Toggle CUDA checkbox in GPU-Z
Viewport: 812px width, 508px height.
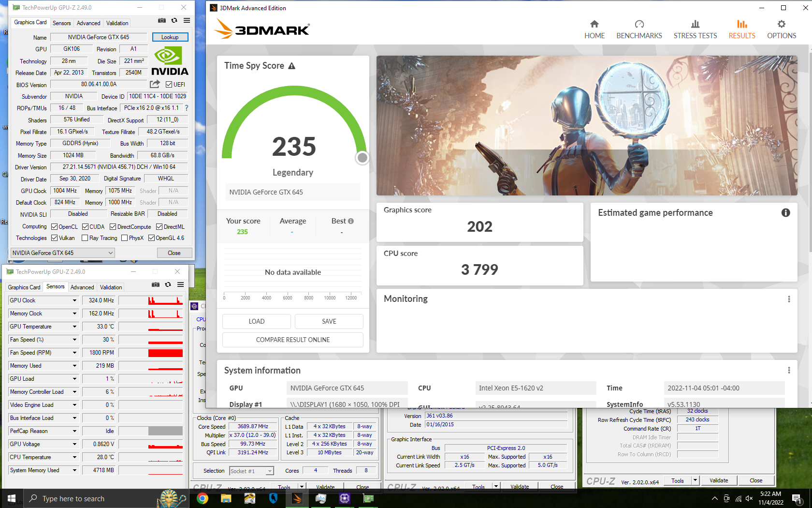[85, 227]
